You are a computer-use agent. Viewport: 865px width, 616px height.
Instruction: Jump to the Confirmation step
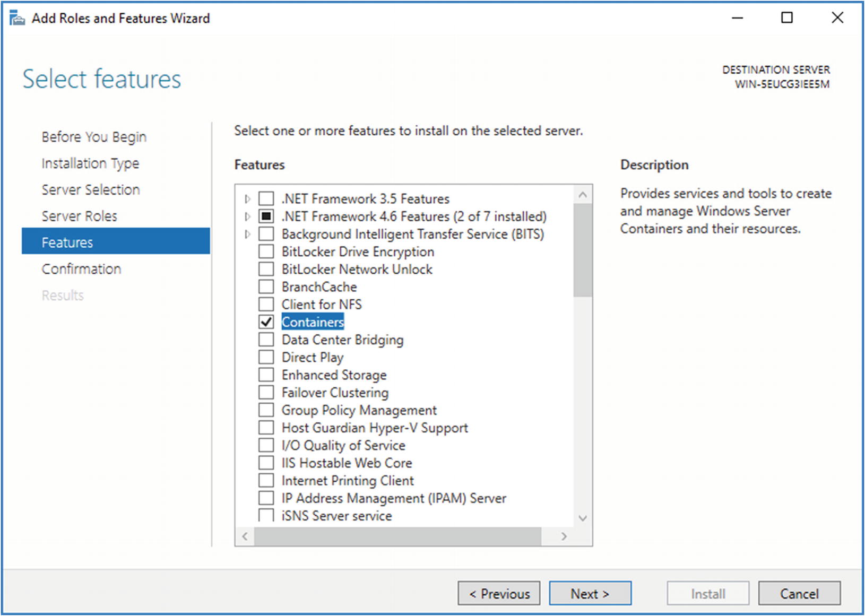click(81, 269)
